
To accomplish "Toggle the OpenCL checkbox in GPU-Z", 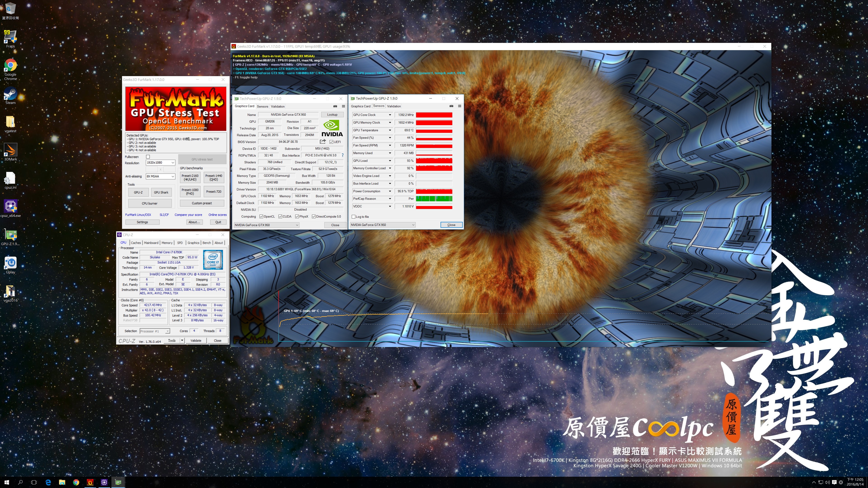I will tap(261, 217).
